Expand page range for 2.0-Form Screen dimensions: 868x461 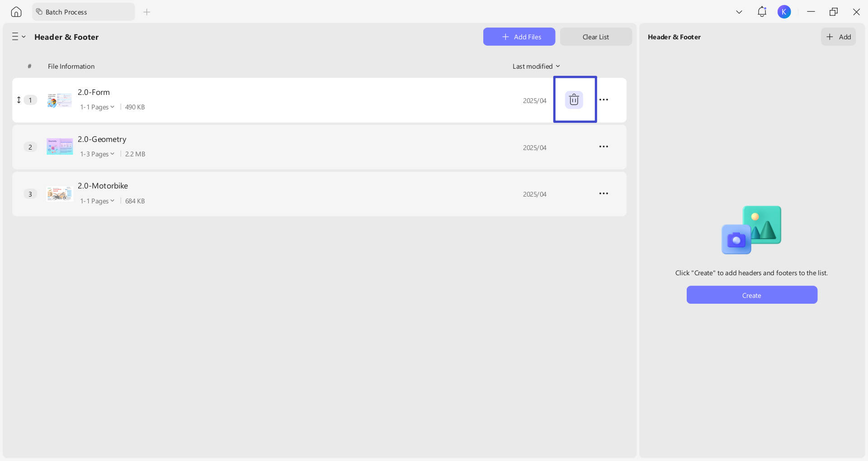click(97, 107)
